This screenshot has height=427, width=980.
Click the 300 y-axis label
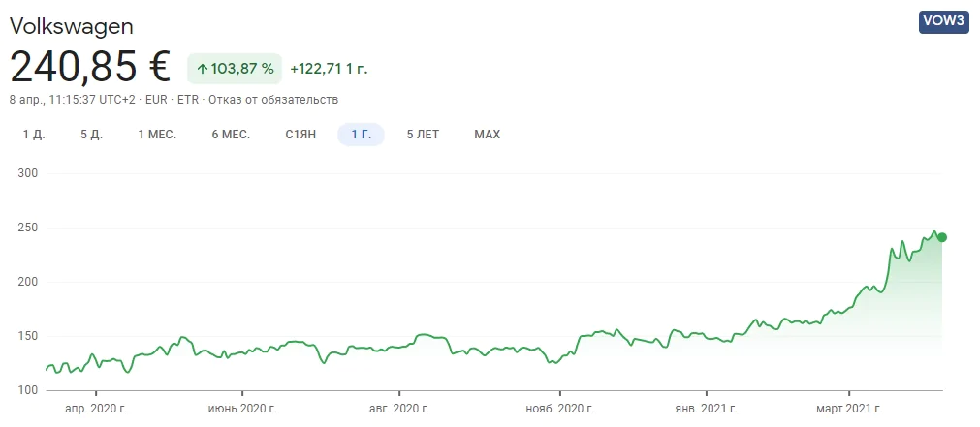(x=29, y=173)
